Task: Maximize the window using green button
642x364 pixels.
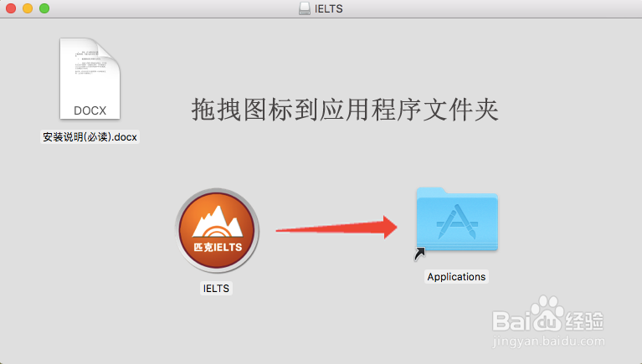Action: (44, 8)
